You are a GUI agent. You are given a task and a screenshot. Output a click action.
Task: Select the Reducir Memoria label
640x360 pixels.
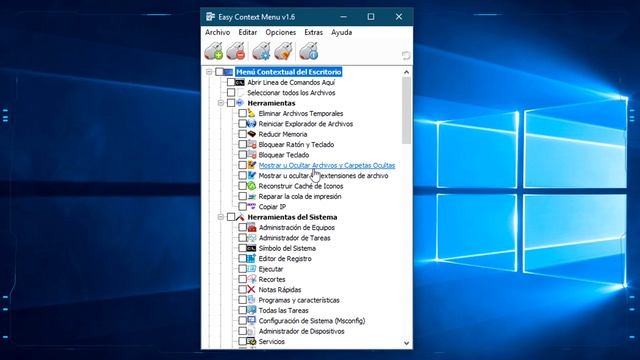(283, 134)
